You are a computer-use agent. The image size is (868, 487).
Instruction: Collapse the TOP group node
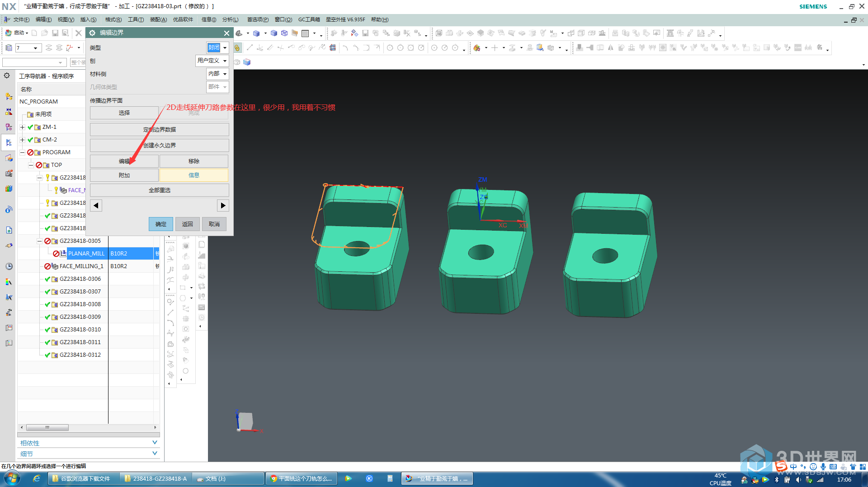(31, 165)
